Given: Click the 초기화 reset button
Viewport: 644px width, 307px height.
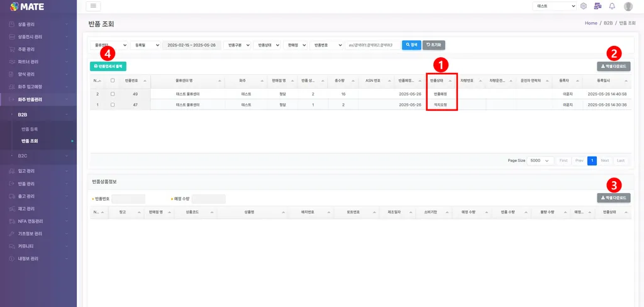Looking at the screenshot, I should [x=434, y=45].
